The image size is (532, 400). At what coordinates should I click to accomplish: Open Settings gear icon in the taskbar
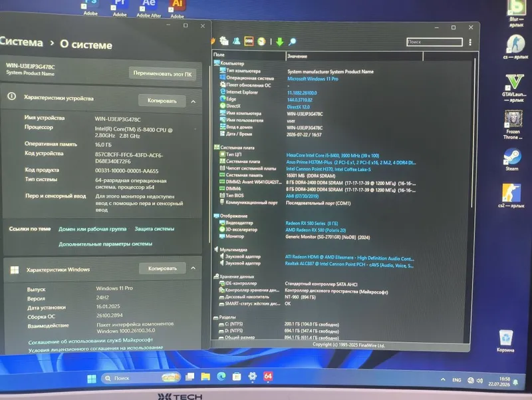(x=253, y=376)
